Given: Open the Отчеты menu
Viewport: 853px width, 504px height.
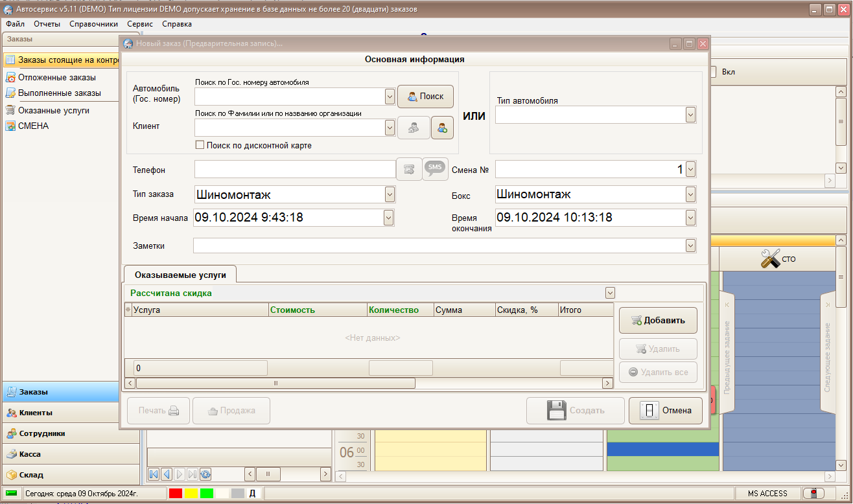Looking at the screenshot, I should coord(47,24).
